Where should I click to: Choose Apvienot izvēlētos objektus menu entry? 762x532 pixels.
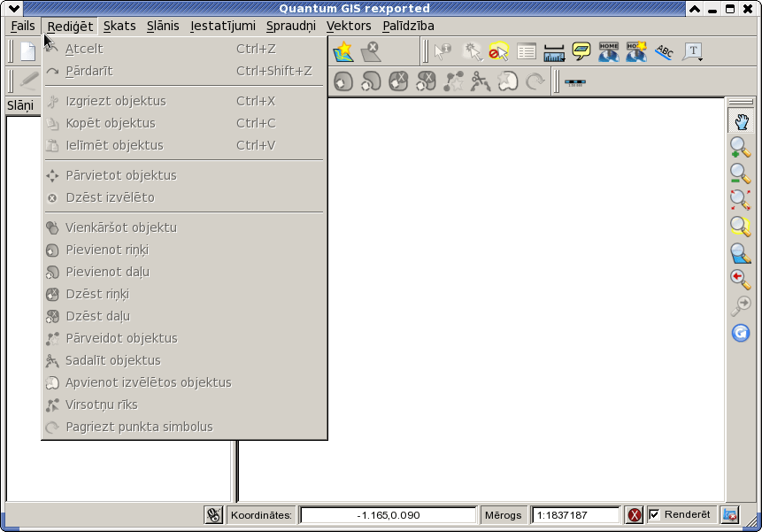(x=184, y=383)
